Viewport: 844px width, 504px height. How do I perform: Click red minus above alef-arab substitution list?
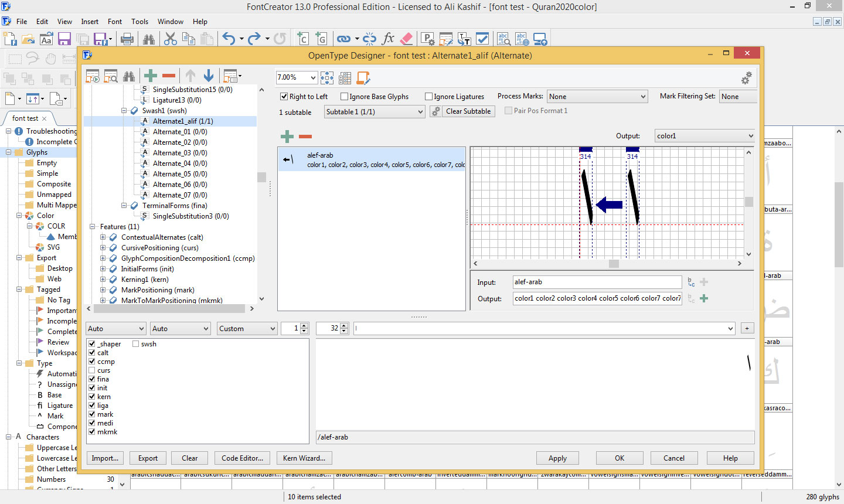click(x=305, y=137)
